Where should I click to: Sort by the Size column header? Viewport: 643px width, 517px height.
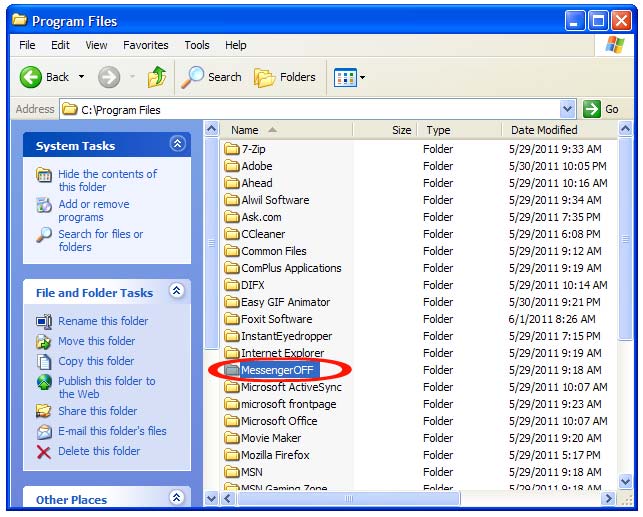tap(385, 130)
